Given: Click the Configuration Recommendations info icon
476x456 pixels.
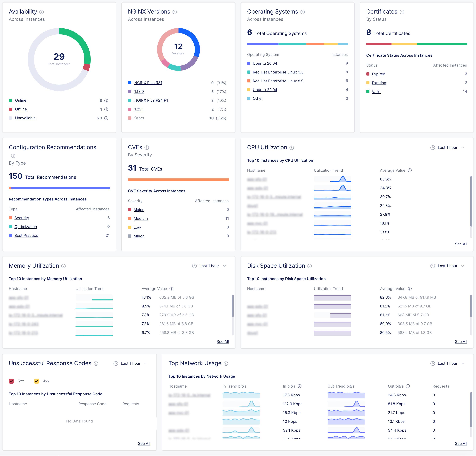Looking at the screenshot, I should tap(13, 156).
